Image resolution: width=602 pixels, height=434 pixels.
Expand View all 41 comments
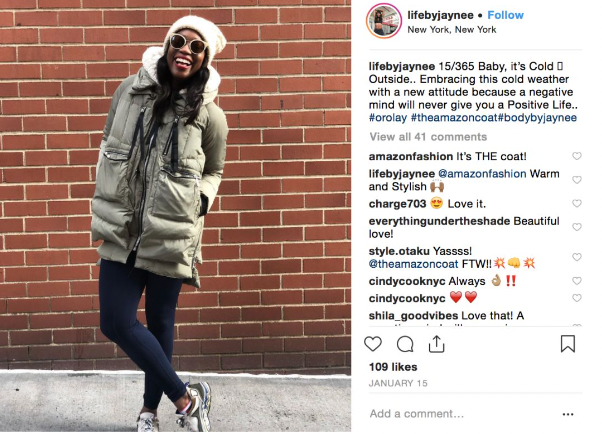(x=428, y=137)
